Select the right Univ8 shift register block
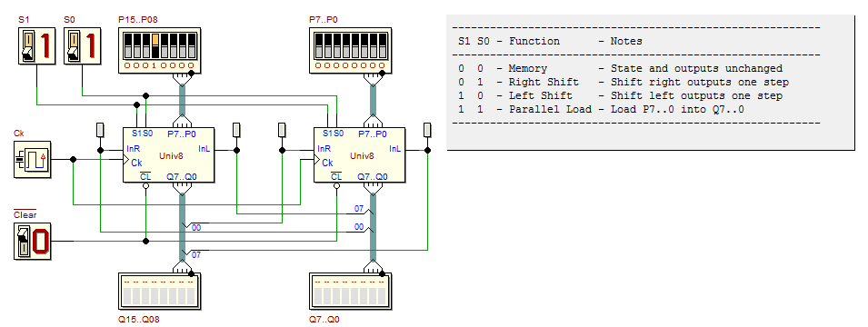 (x=359, y=155)
